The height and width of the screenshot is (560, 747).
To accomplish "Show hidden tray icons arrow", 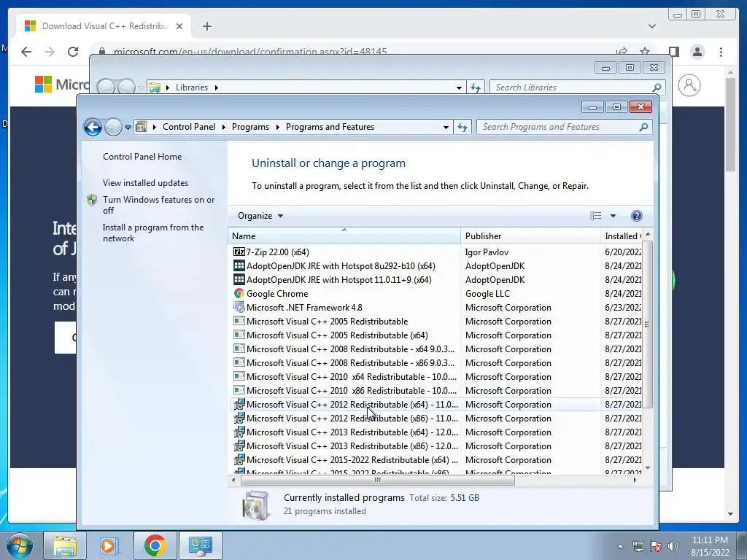I will point(620,546).
